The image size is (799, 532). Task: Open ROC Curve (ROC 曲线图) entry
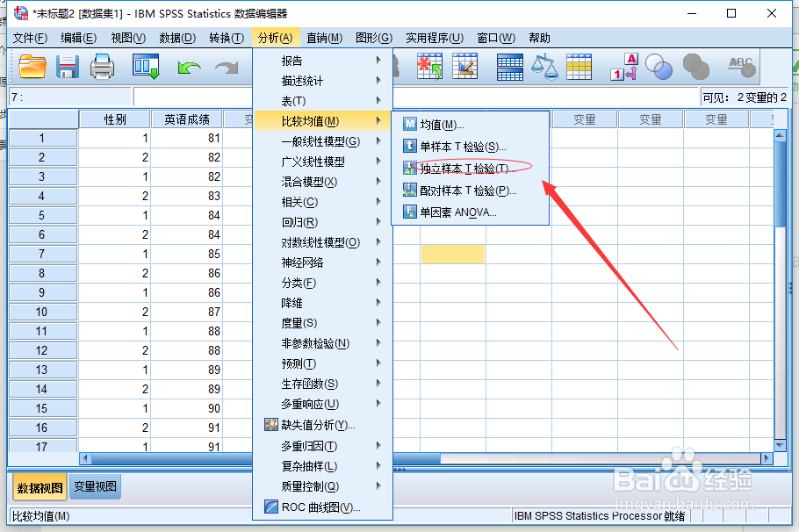point(322,507)
